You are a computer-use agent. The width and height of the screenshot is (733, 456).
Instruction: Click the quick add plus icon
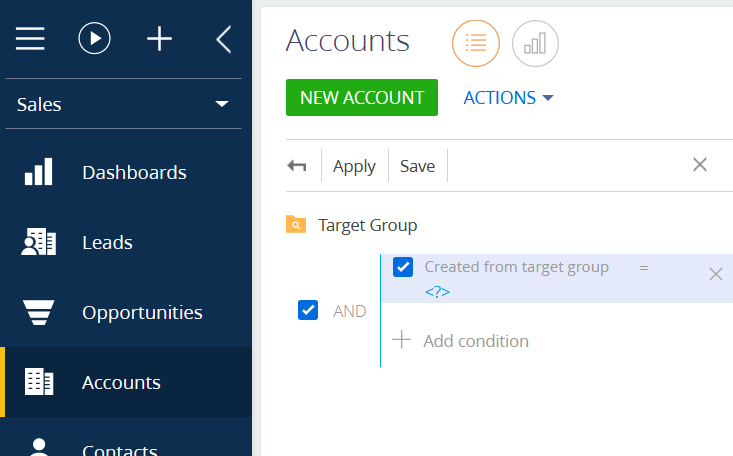tap(159, 38)
